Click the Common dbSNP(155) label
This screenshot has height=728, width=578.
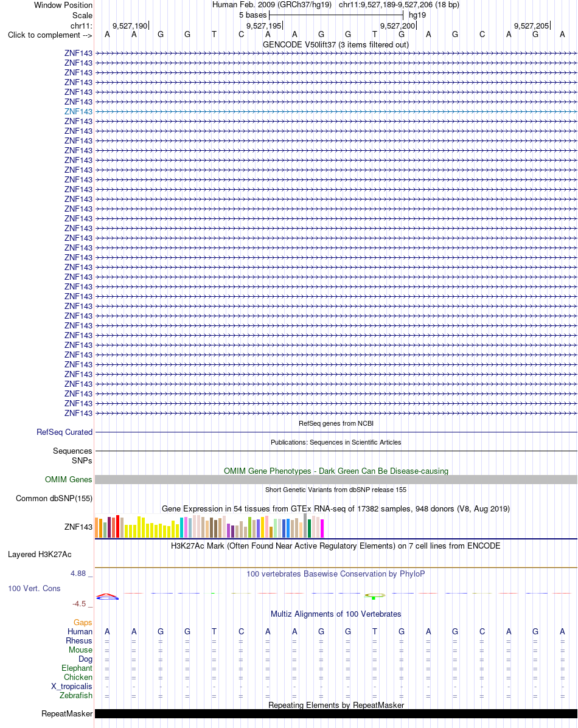coord(54,498)
